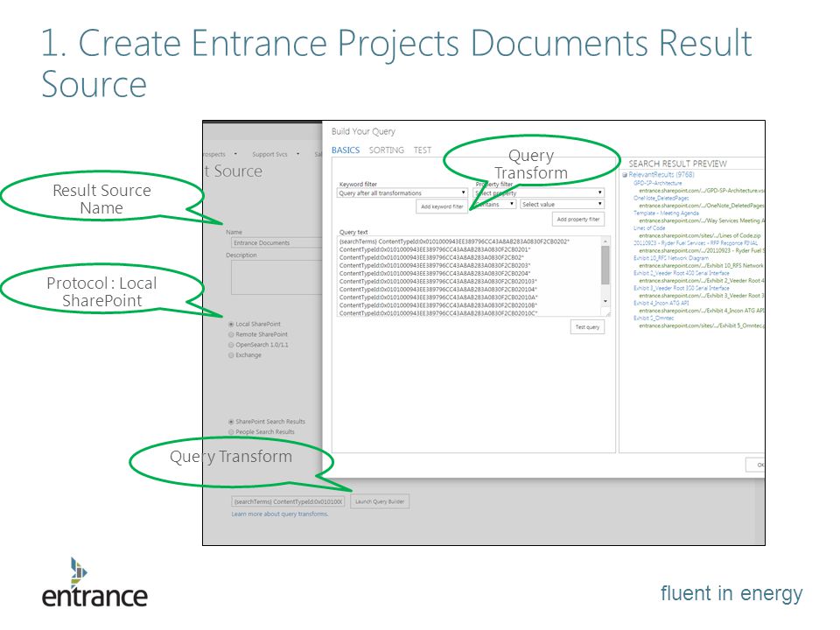Click inside the Query text box
The height and width of the screenshot is (630, 840).
click(469, 276)
